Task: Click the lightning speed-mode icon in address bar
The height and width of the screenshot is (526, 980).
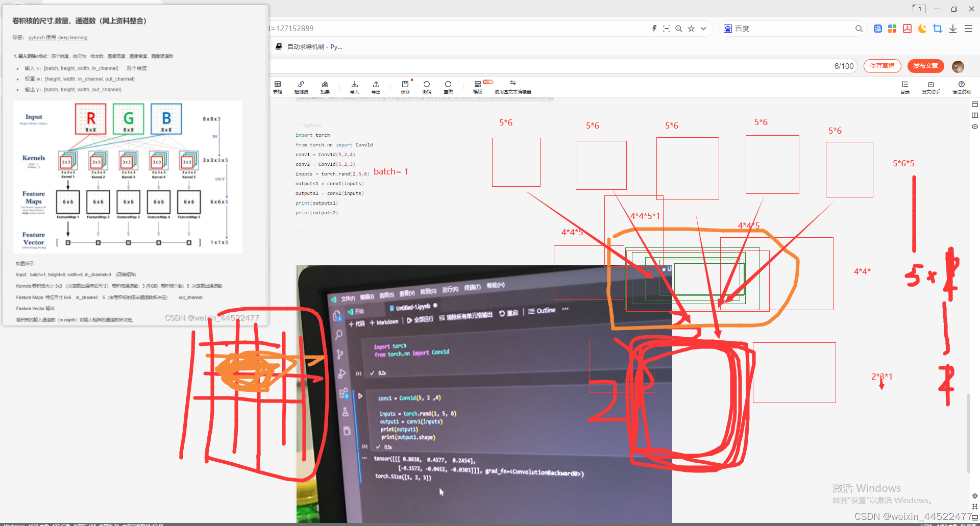Action: point(654,29)
